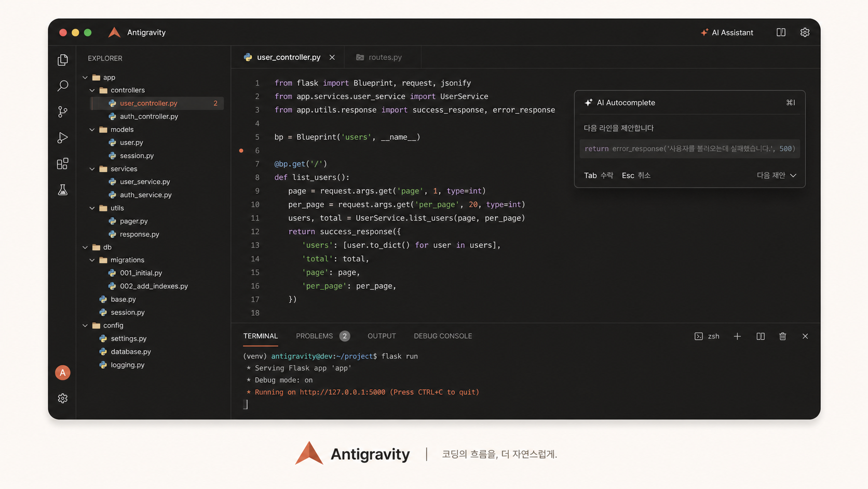
Task: Click the AI Assistant sparkle button
Action: coord(727,32)
